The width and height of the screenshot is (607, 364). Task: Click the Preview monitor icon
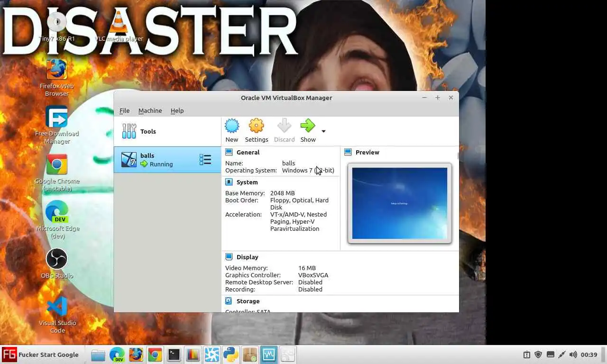(348, 152)
